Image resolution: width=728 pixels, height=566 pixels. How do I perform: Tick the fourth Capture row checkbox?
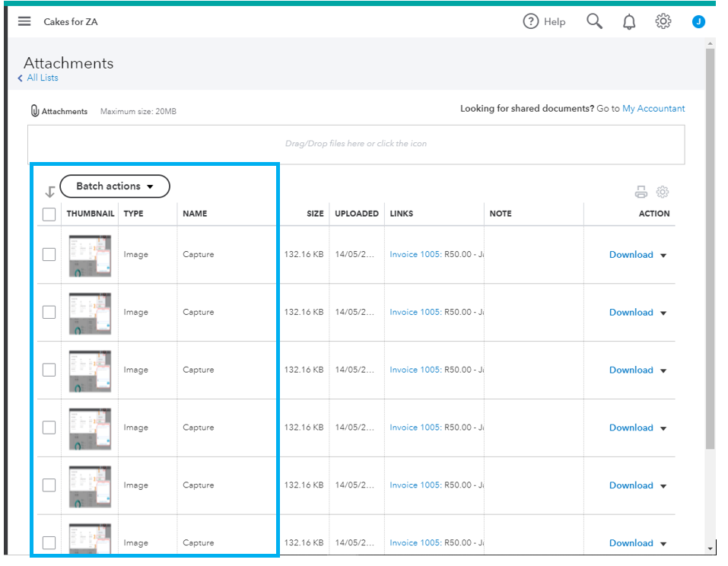point(49,428)
